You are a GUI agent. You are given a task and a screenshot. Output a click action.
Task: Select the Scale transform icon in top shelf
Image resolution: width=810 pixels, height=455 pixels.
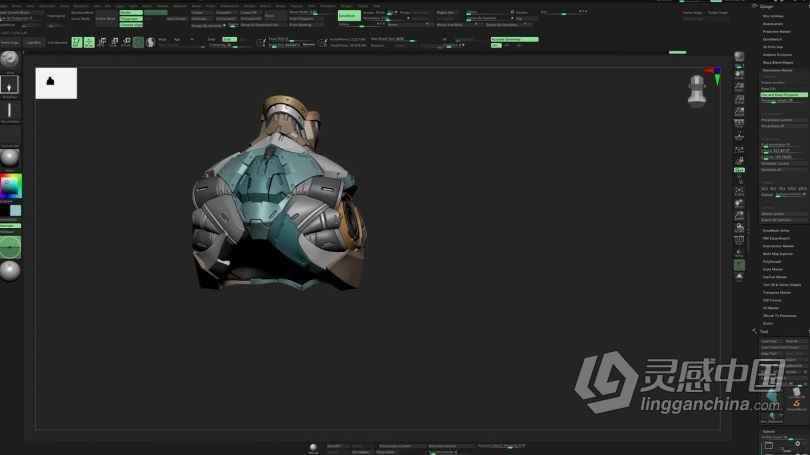pyautogui.click(x=114, y=42)
